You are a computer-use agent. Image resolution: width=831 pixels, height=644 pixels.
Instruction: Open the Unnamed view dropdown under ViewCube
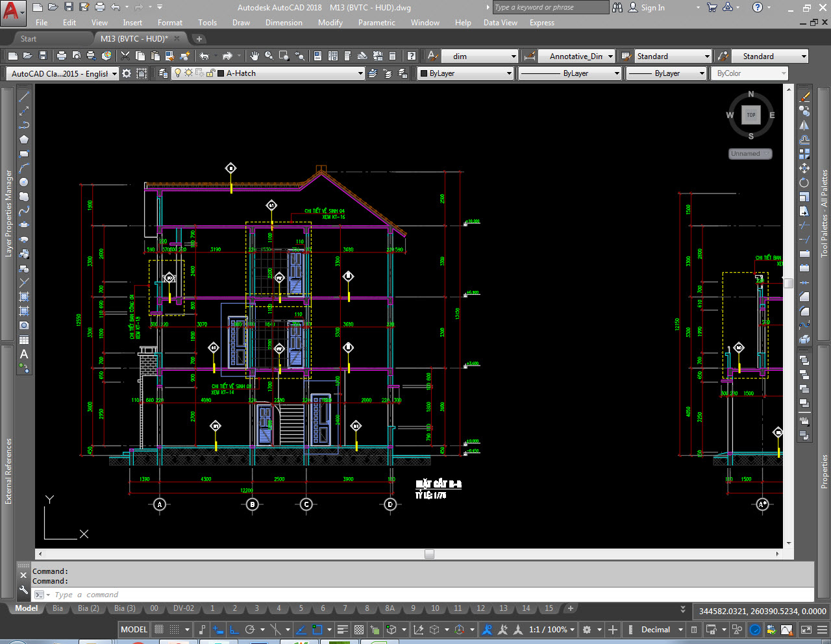click(x=750, y=154)
